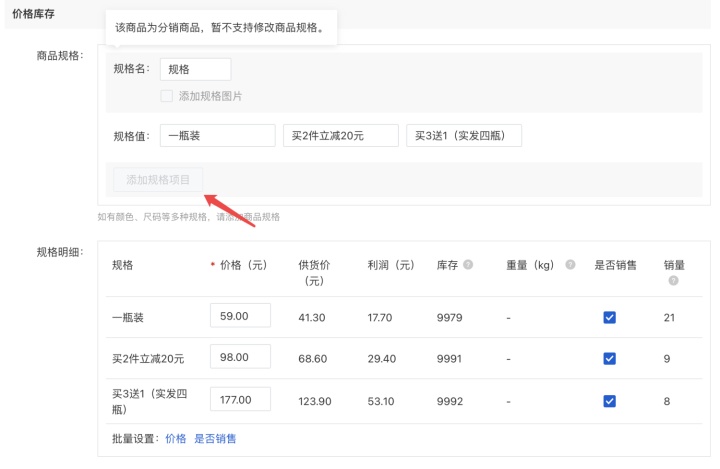This screenshot has height=469, width=720.
Task: Edit the 98.00 price field
Action: pos(240,358)
